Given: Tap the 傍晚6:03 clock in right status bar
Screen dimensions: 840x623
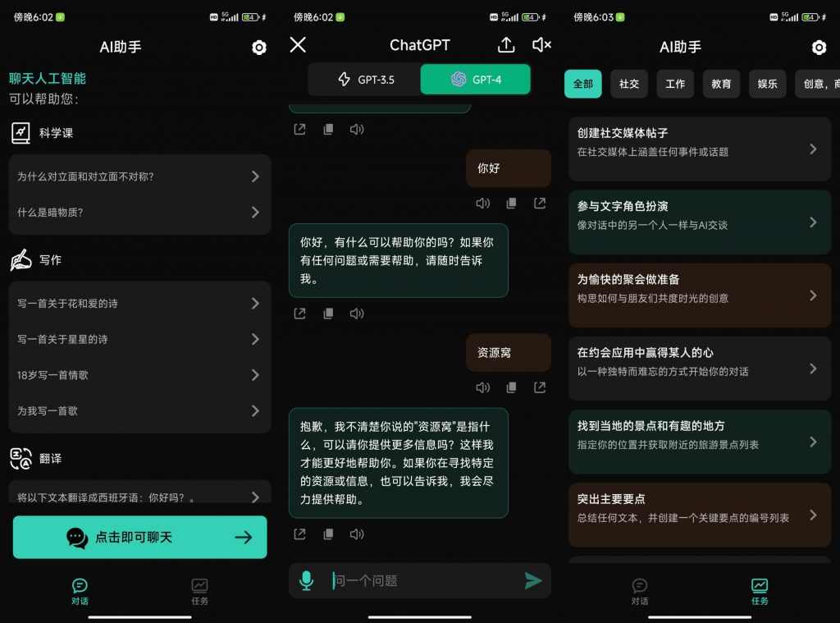Looking at the screenshot, I should click(x=593, y=17).
